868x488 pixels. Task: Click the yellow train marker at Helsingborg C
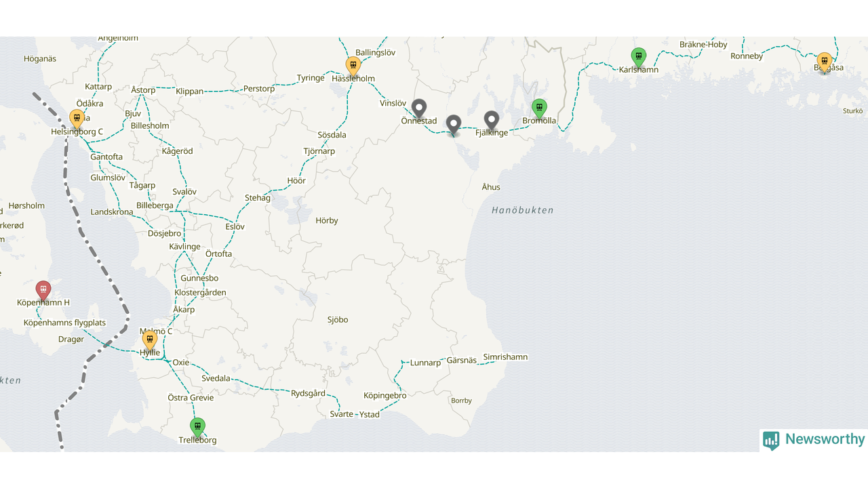tap(77, 119)
